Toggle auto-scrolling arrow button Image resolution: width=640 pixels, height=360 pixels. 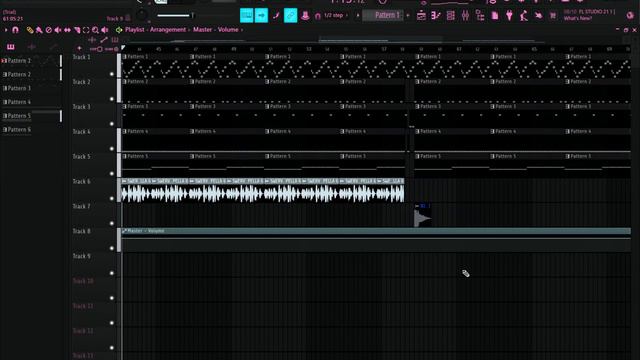[261, 16]
